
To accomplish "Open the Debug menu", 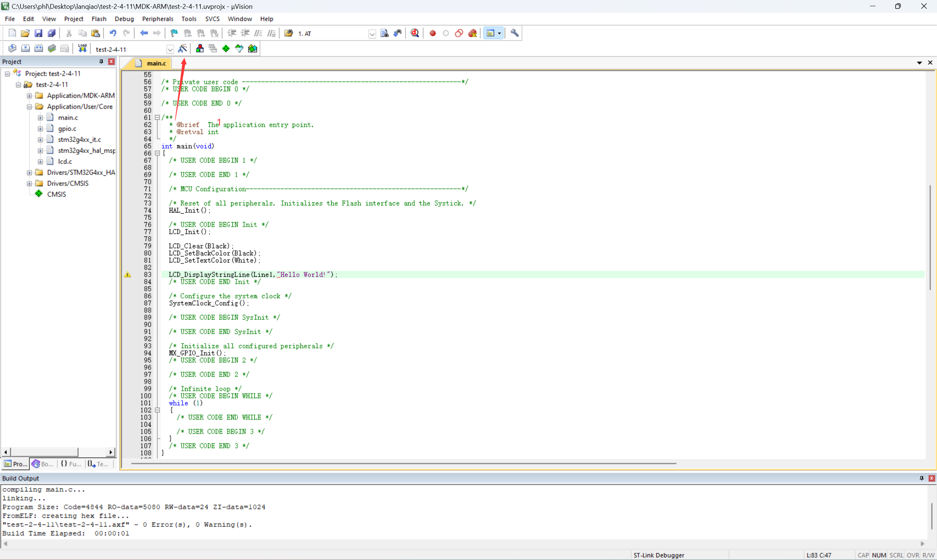I will coord(123,19).
